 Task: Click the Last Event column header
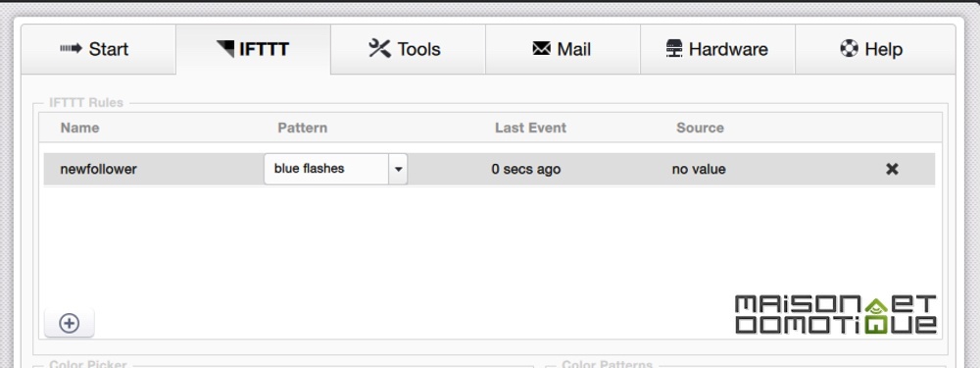point(530,128)
